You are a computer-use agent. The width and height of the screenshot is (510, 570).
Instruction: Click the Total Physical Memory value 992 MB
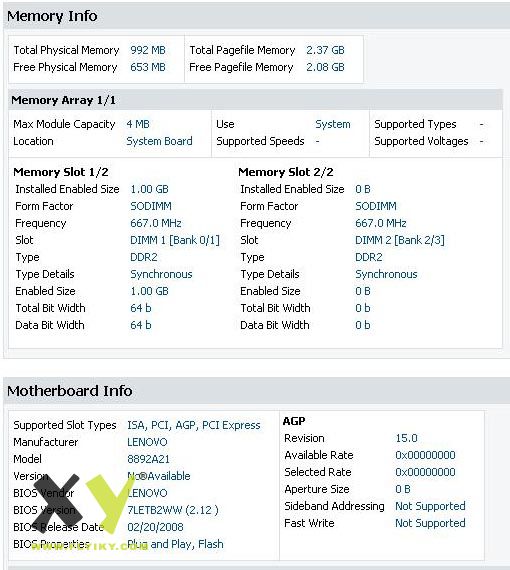click(x=148, y=50)
